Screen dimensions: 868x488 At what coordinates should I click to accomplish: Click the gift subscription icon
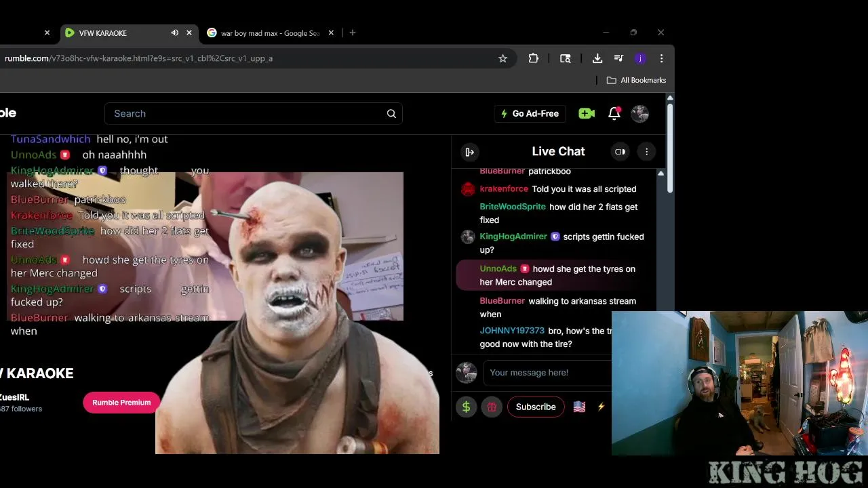(x=492, y=407)
